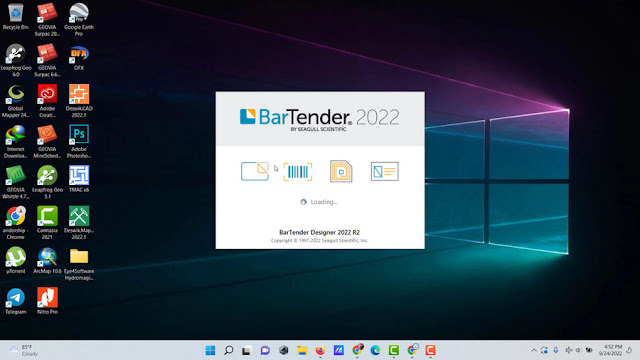The width and height of the screenshot is (640, 360).
Task: Open File Explorer from the taskbar
Action: coord(302,350)
